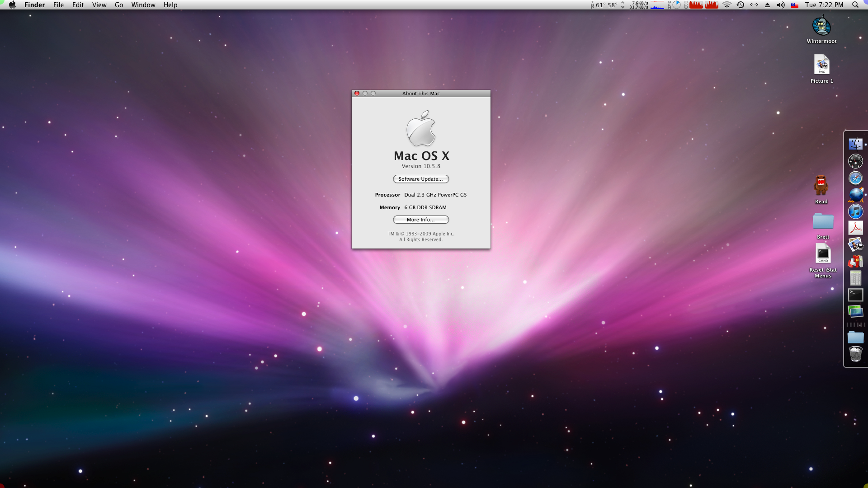Screen dimensions: 868x488
Task: Open the Window menu
Action: click(143, 5)
